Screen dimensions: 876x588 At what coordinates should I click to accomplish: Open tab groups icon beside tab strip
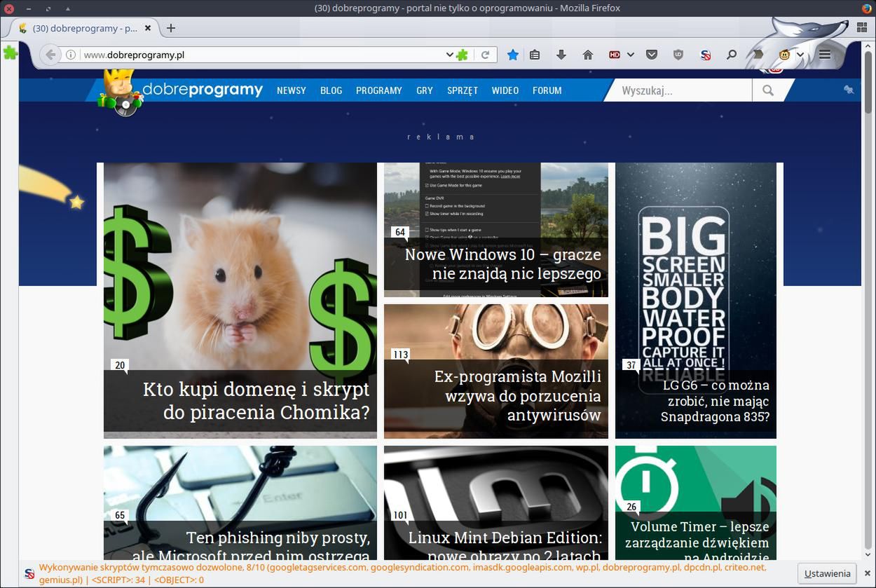click(862, 28)
